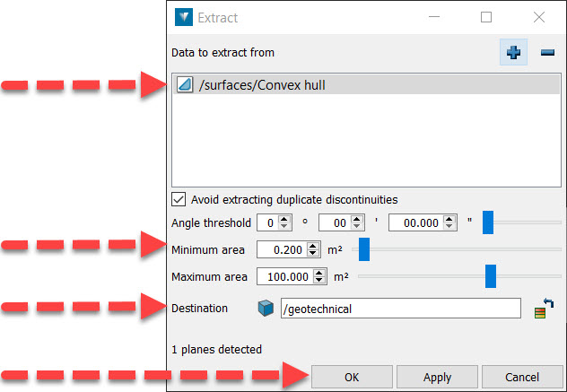This screenshot has width=567, height=392.
Task: Click the surface icon beside Convex hull
Action: pos(185,85)
